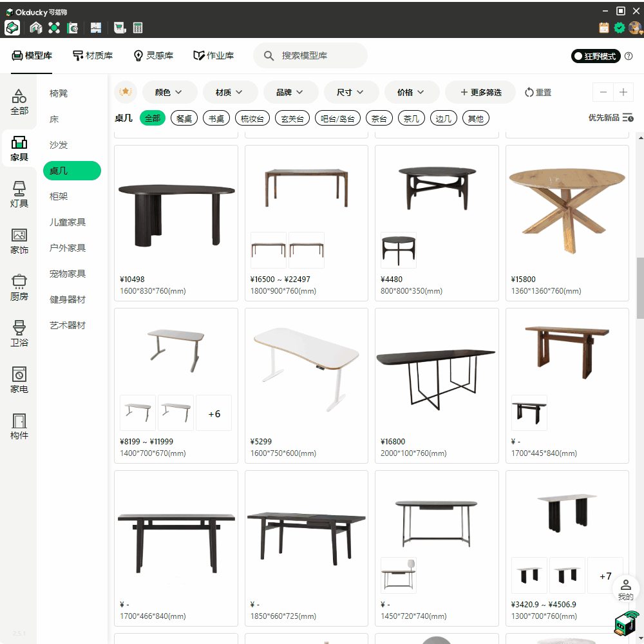Expand the 颜色 color dropdown

[169, 92]
